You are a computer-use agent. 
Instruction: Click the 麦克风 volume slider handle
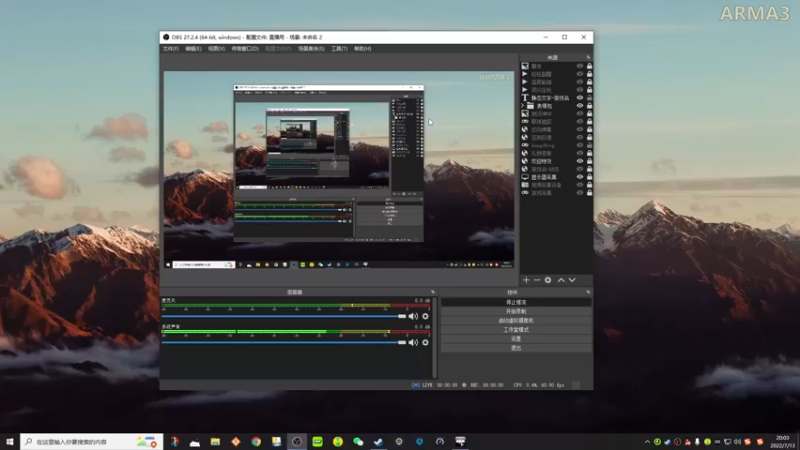point(402,316)
